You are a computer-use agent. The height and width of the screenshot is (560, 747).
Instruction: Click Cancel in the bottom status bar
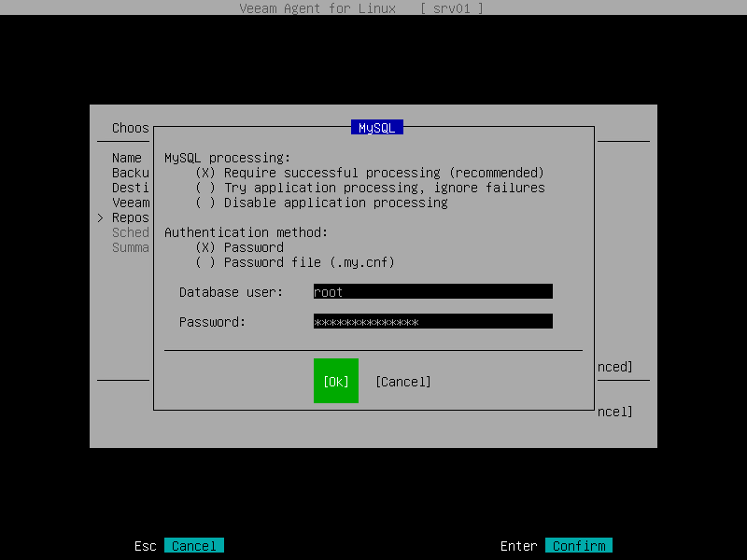pos(194,545)
